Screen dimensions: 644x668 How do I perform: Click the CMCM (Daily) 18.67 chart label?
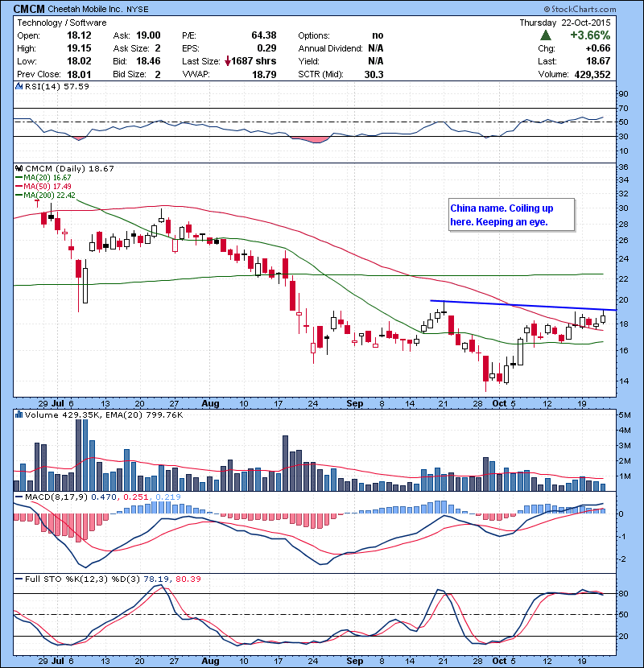click(69, 169)
